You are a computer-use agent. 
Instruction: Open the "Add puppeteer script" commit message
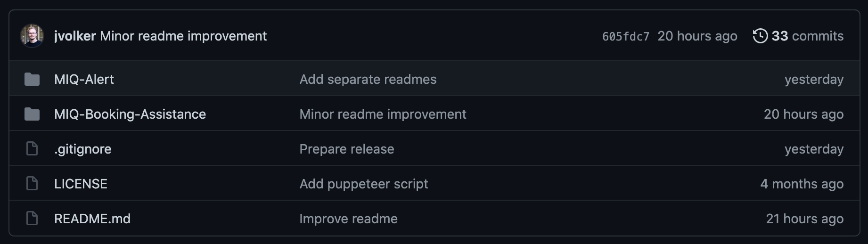(x=364, y=184)
